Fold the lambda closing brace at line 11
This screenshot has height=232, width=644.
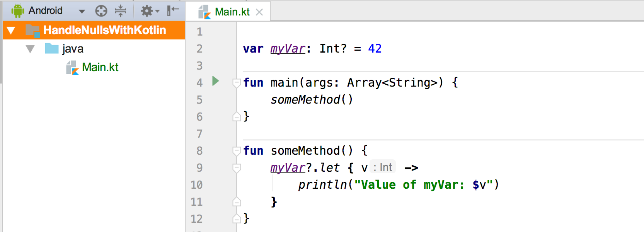[237, 201]
